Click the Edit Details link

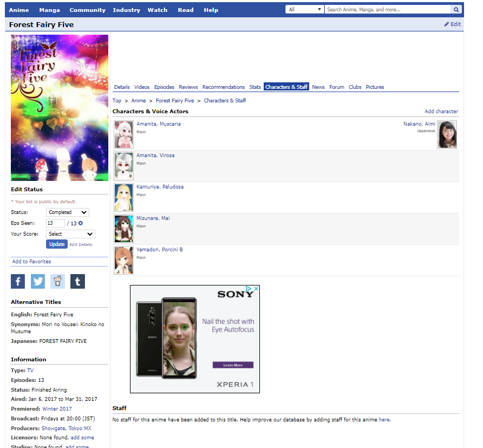point(81,245)
